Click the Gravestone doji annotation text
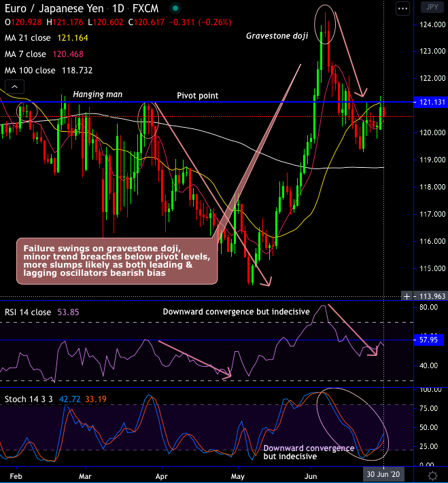Screen dimensions: 448x483 [277, 36]
